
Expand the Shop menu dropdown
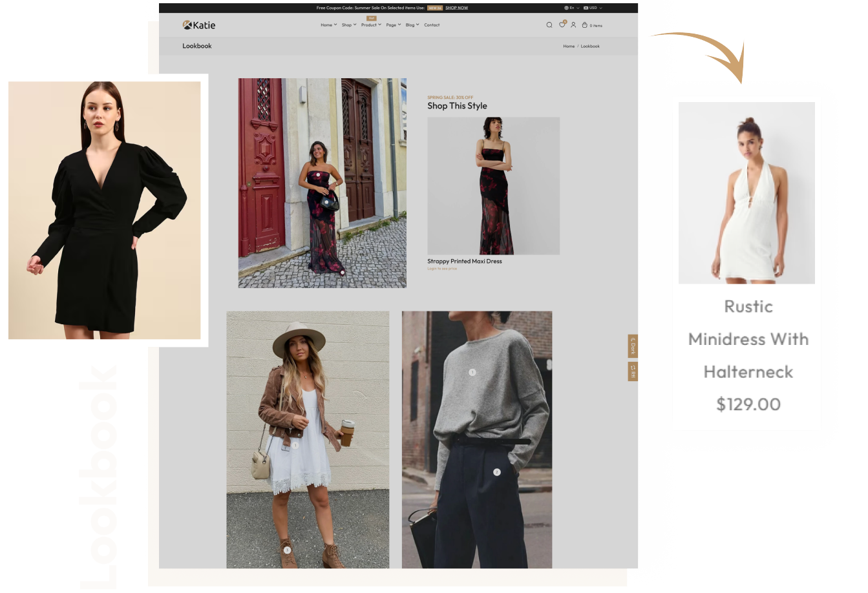click(x=348, y=25)
